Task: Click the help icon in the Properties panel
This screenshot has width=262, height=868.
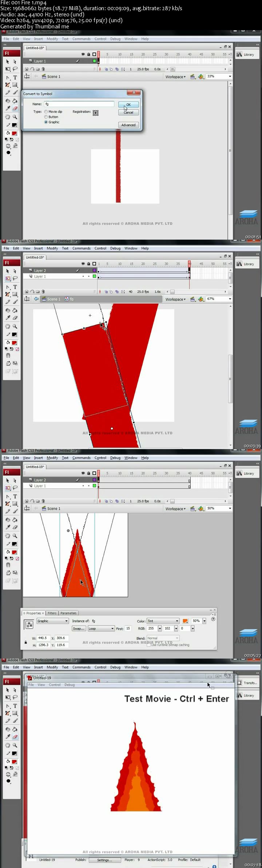Action: [213, 619]
